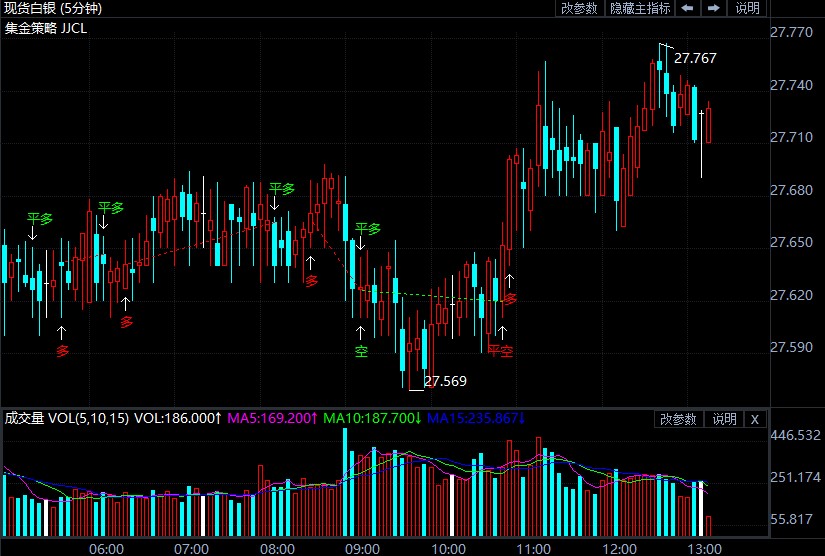Click the MA10:187.700 value
The width and height of the screenshot is (825, 556).
(x=372, y=418)
